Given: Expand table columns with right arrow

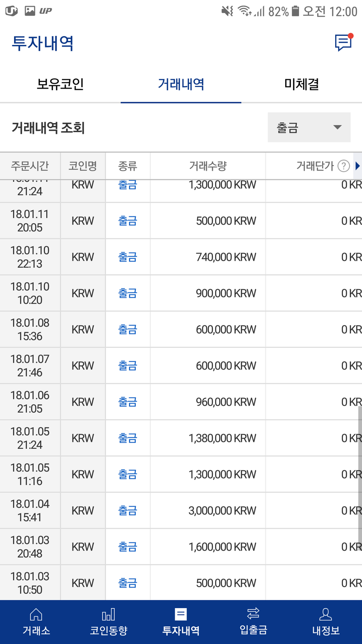Looking at the screenshot, I should [358, 166].
